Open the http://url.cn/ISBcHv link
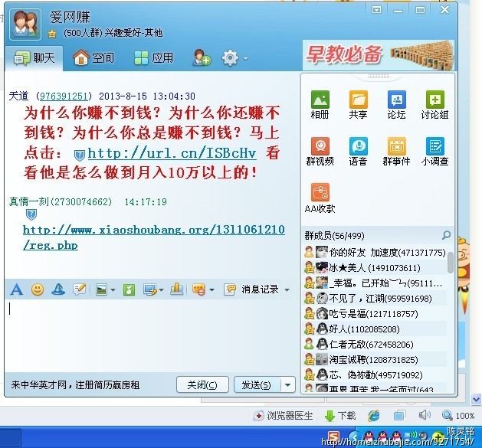The image size is (482, 448). click(x=172, y=152)
